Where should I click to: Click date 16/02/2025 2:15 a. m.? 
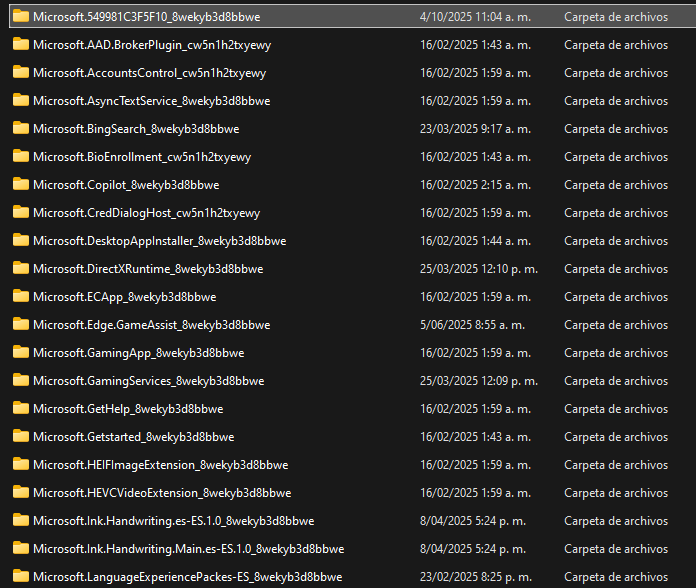click(475, 185)
